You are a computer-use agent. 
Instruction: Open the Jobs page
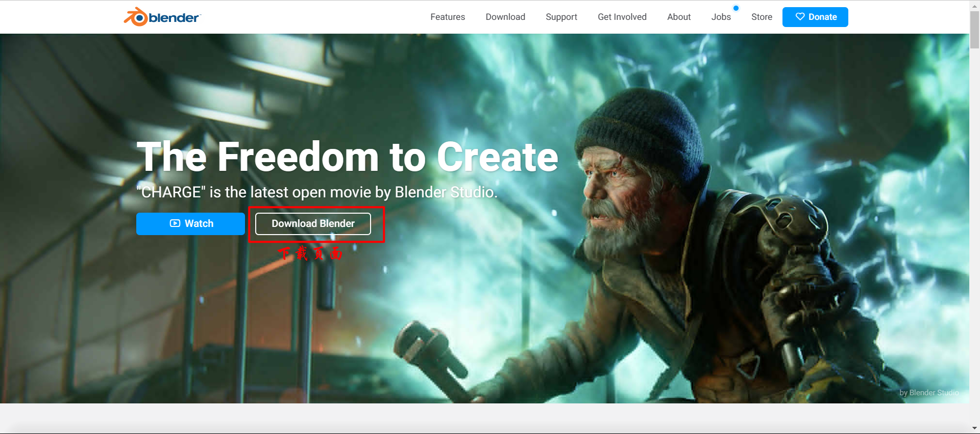tap(721, 17)
